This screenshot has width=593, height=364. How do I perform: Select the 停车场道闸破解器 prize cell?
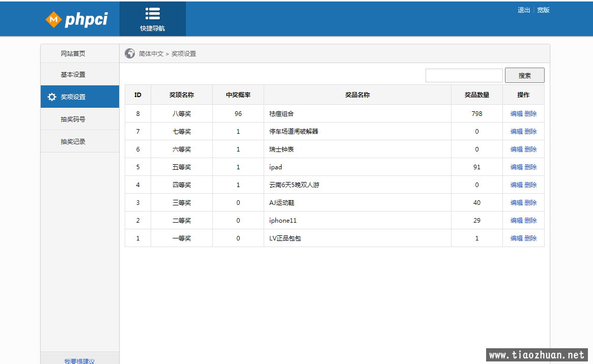pos(357,131)
